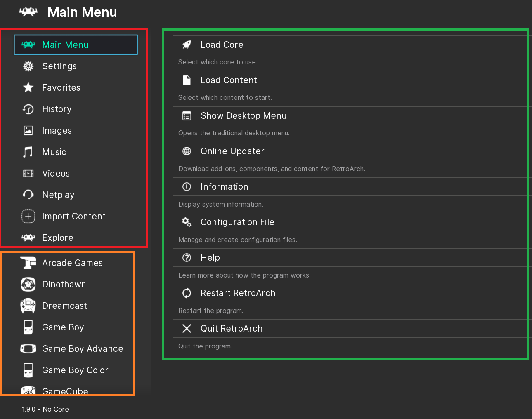Image resolution: width=532 pixels, height=419 pixels.
Task: Click the Import Content plus icon
Action: pos(28,216)
